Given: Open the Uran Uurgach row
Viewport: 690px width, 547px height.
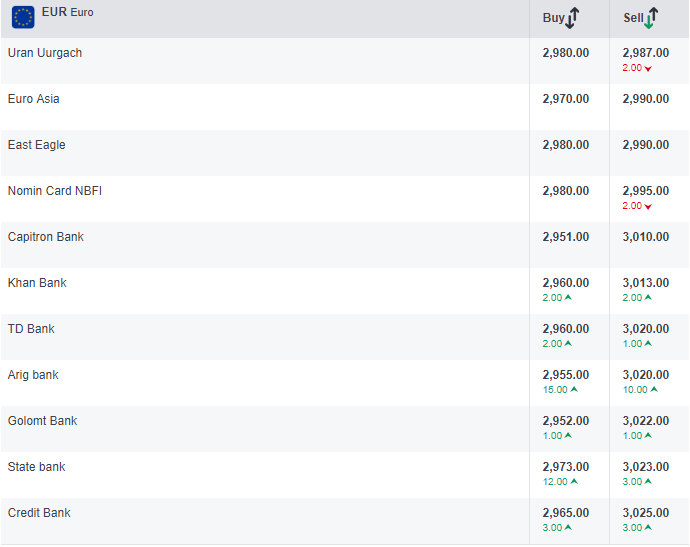Looking at the screenshot, I should click(x=45, y=53).
